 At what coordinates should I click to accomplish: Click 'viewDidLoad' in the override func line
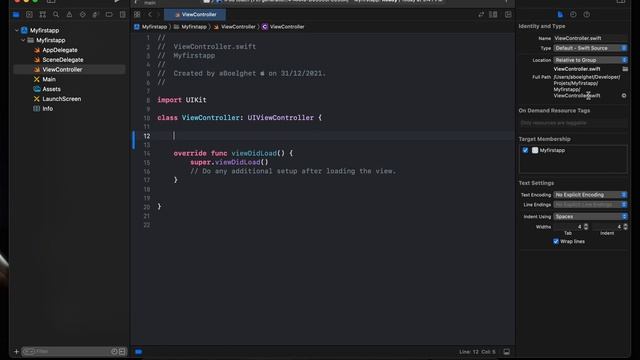tap(254, 153)
